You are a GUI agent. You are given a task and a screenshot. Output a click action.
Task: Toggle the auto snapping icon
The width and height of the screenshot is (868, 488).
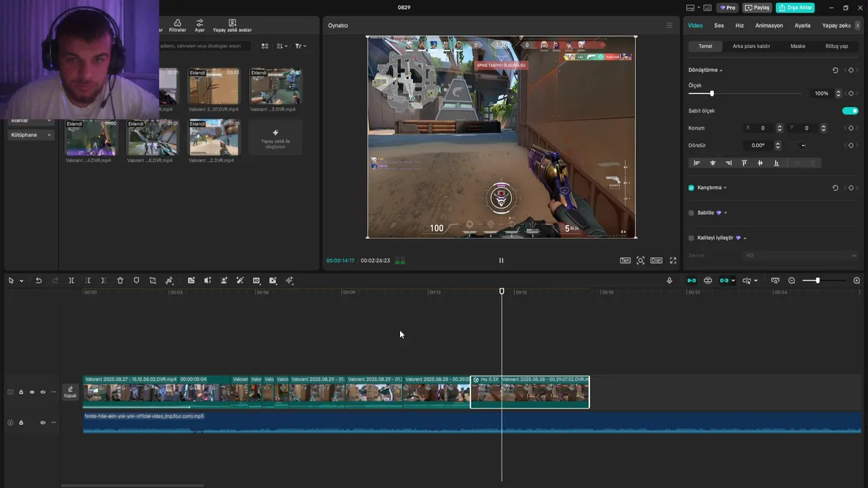[708, 281]
